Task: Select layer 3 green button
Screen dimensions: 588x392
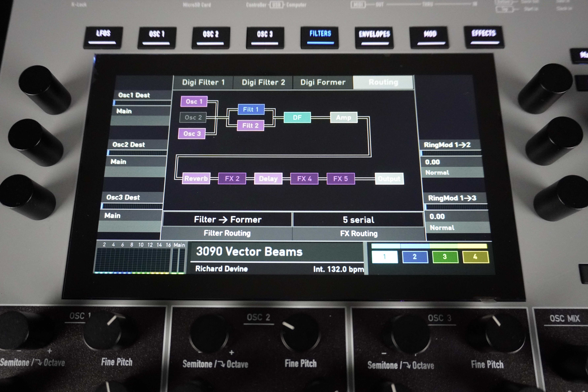Action: click(x=445, y=257)
